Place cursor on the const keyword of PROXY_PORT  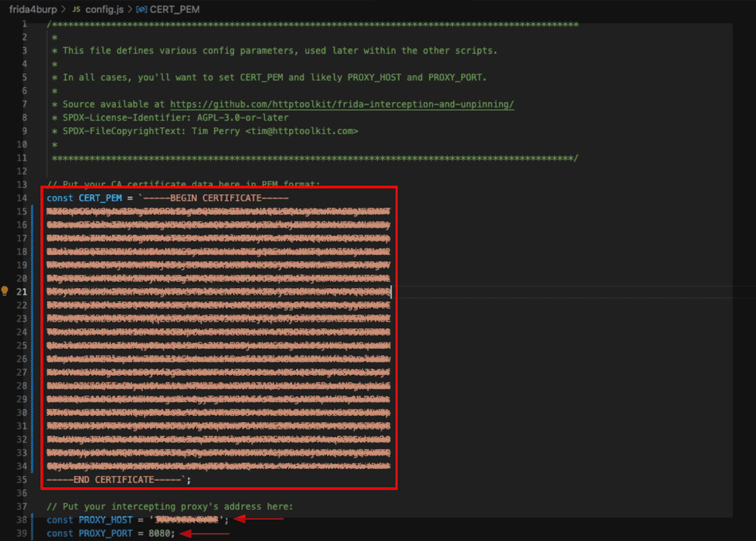pos(60,533)
